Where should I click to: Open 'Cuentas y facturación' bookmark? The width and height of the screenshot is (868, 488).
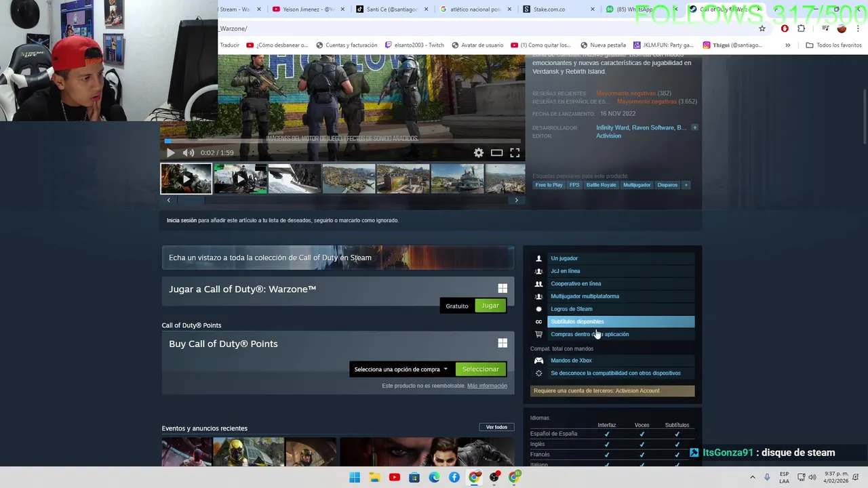coord(347,45)
